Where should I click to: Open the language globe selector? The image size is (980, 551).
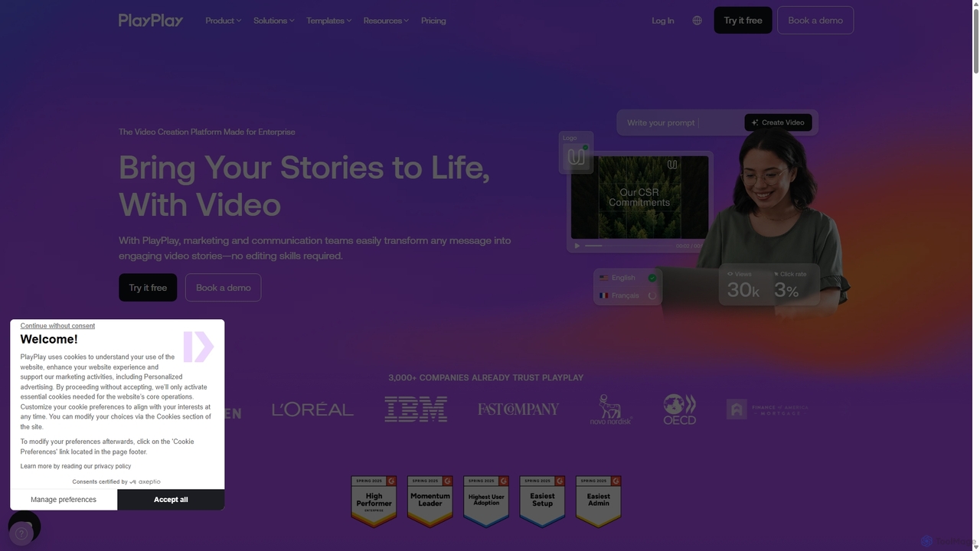pos(697,21)
